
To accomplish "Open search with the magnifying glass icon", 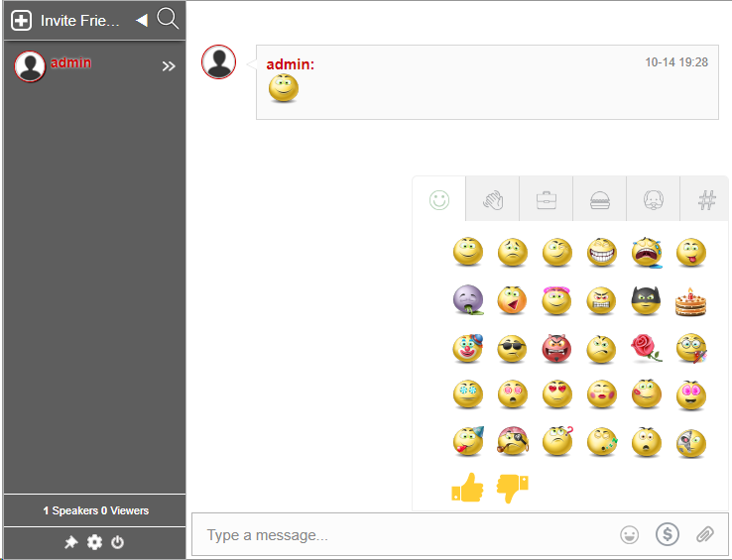I will click(x=168, y=19).
